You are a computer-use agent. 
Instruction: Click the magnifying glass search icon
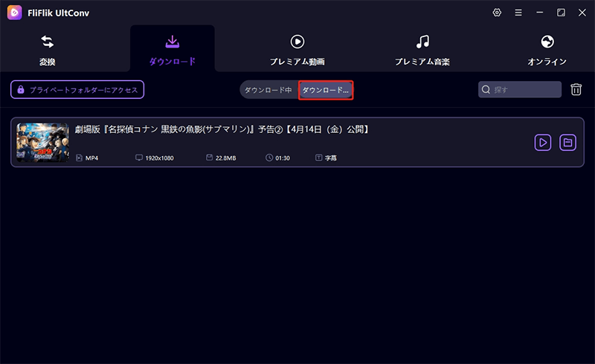486,90
